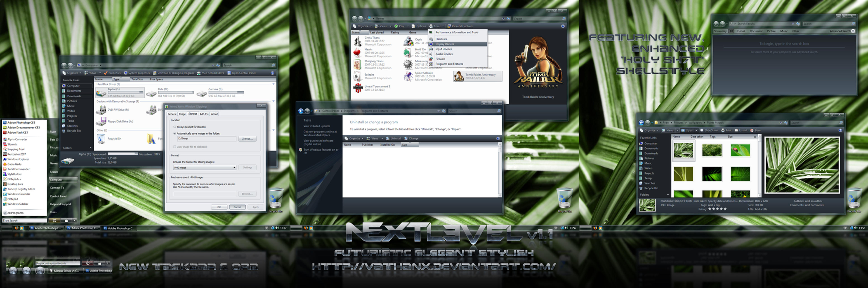
Task: Toggle the 'E-mail' filter in Search Results
Action: (x=741, y=31)
